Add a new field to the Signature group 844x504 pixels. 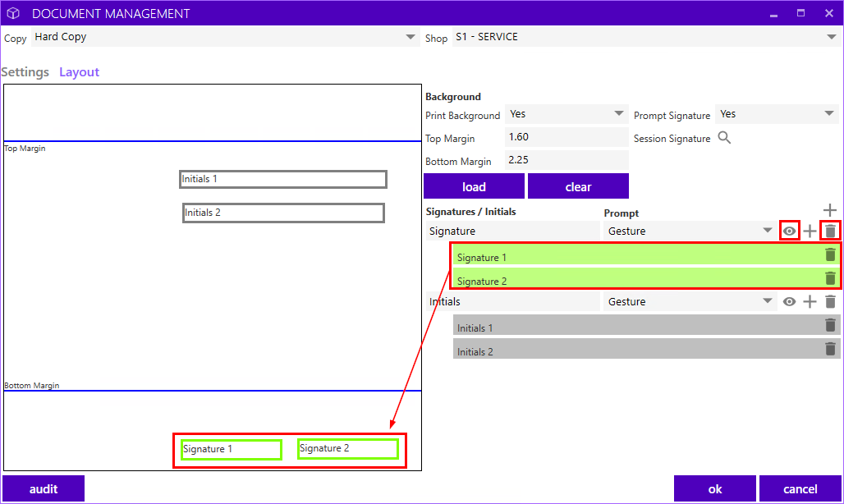(x=810, y=231)
